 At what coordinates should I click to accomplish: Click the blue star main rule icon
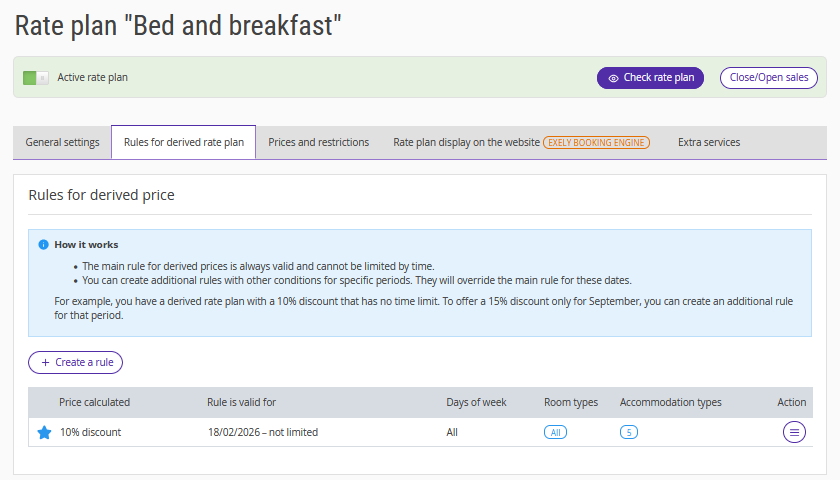pos(44,432)
